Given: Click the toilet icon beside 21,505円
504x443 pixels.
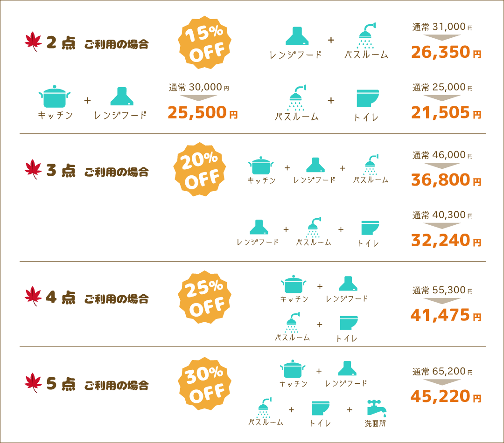Looking at the screenshot, I should point(368,98).
